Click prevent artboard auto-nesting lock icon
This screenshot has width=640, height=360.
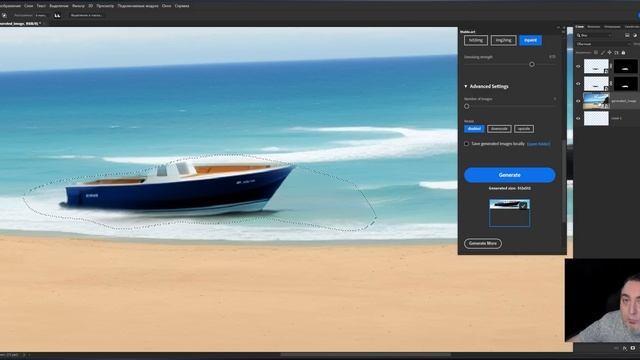click(616, 53)
